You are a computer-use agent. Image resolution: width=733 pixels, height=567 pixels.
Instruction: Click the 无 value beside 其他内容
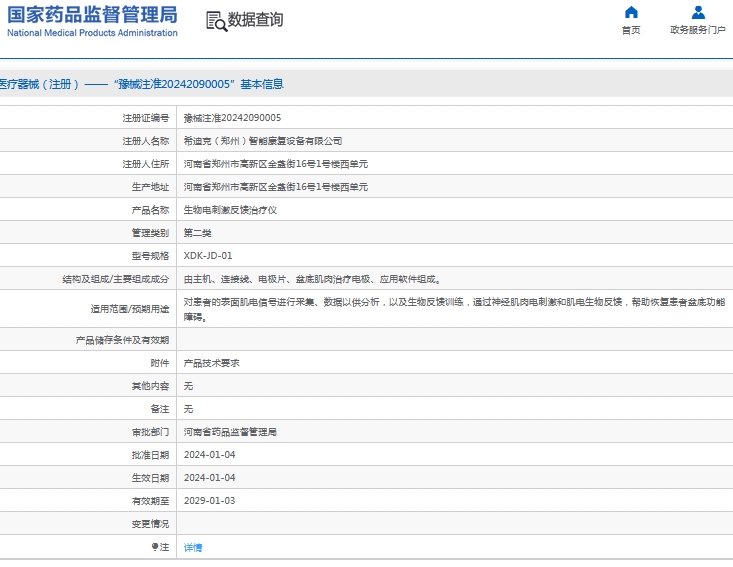tap(188, 386)
